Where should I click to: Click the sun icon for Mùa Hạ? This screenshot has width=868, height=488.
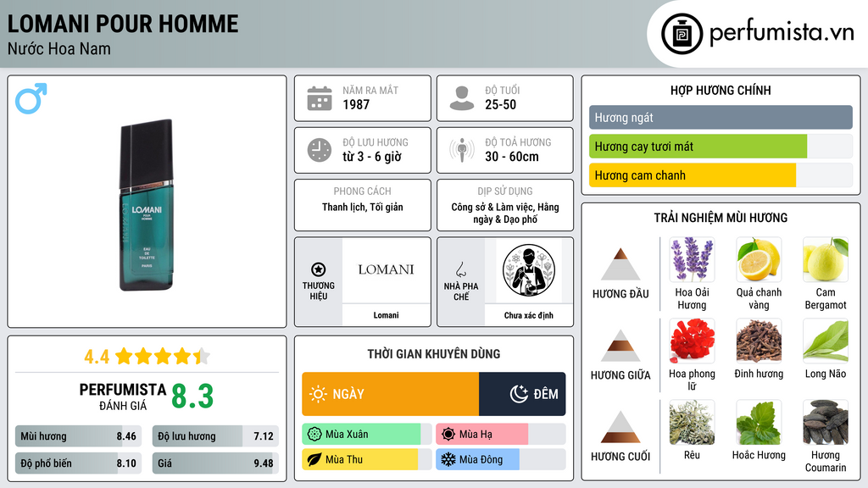pos(448,435)
